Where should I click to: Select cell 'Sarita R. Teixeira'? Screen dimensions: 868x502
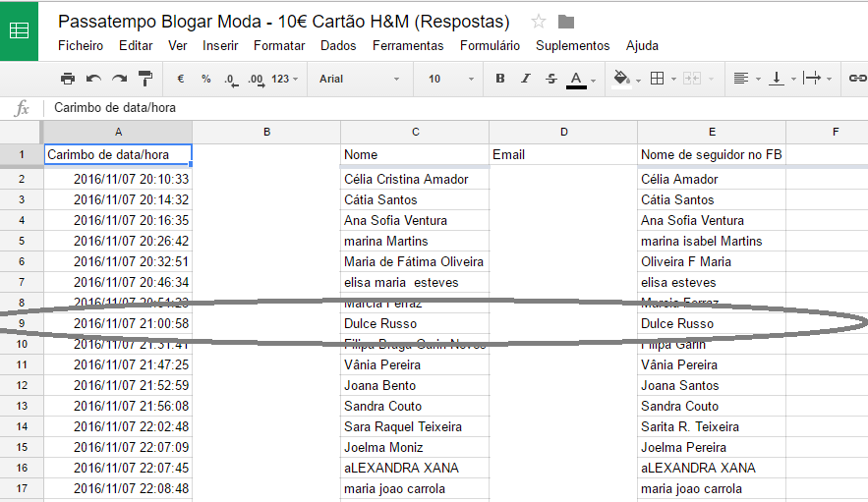pyautogui.click(x=712, y=426)
